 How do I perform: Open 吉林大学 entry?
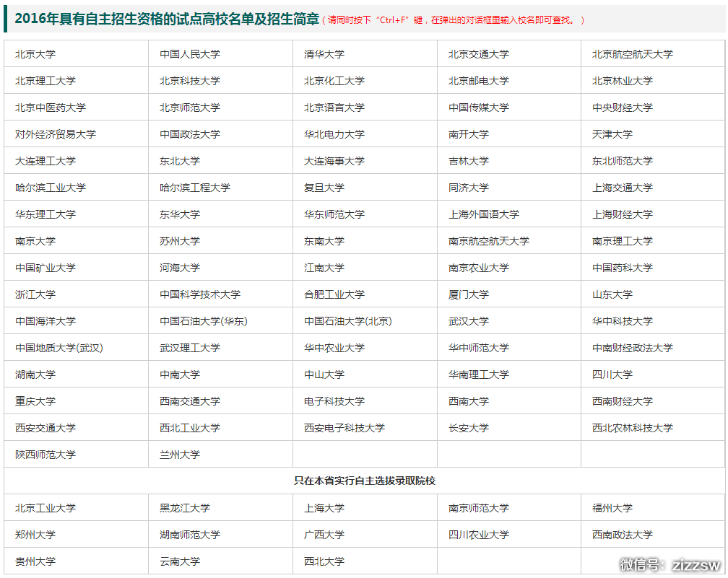coord(469,161)
